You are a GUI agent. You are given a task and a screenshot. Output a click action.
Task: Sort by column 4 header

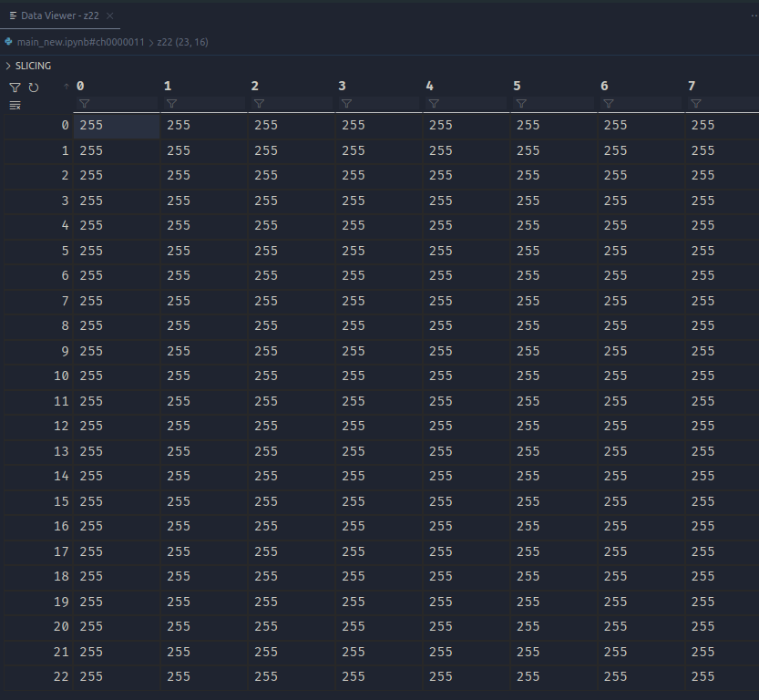point(430,87)
